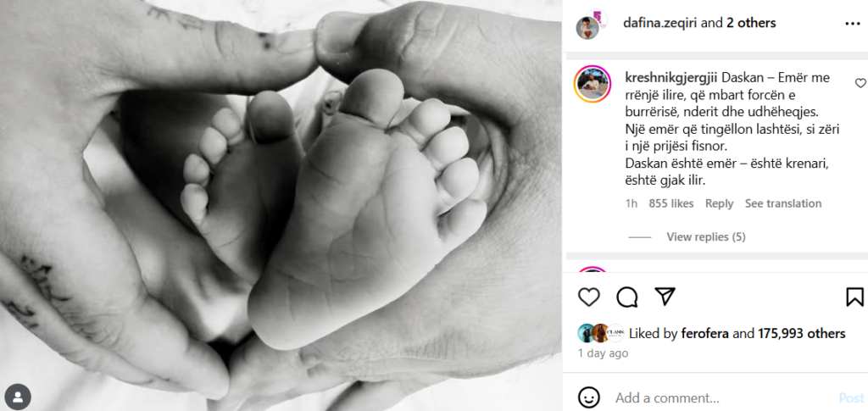Open emoji picker smiley icon

coord(589,397)
